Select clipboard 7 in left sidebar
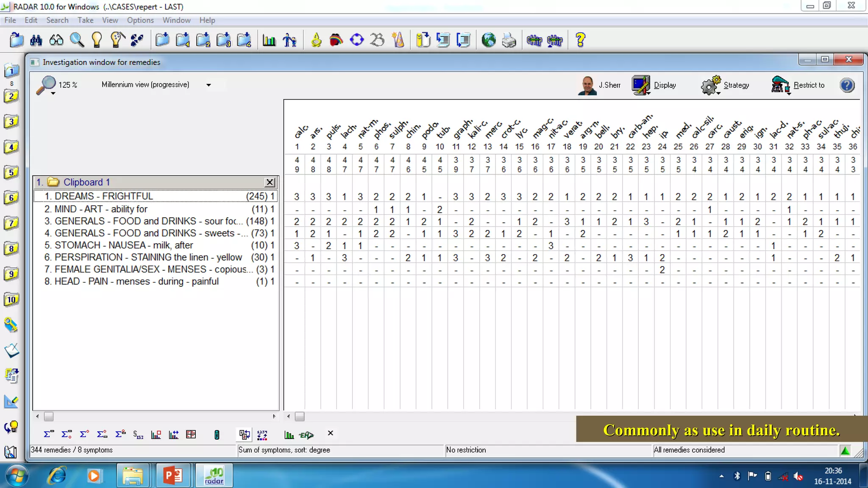Viewport: 868px width, 488px height. [11, 223]
